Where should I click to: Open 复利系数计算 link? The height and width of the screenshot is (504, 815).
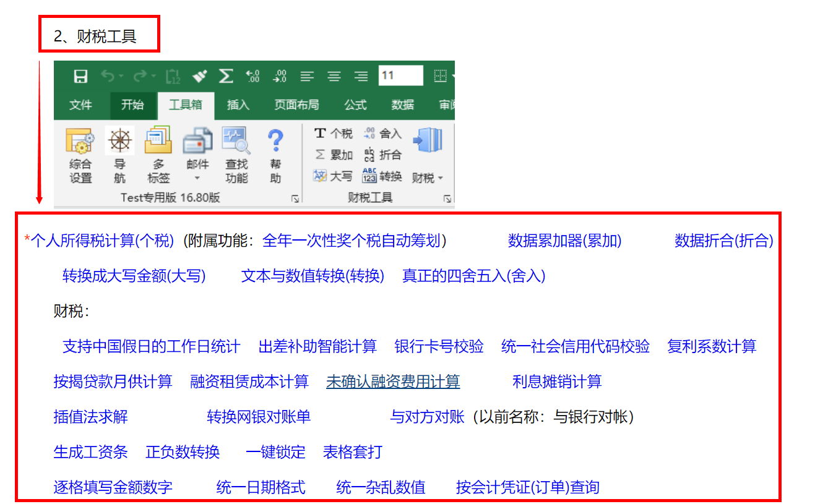click(712, 346)
